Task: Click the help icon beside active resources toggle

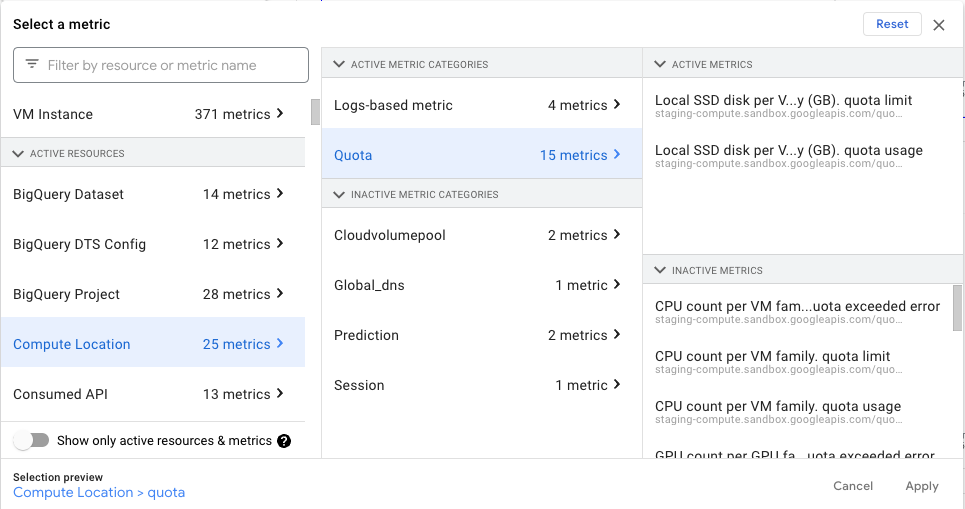Action: [x=284, y=441]
